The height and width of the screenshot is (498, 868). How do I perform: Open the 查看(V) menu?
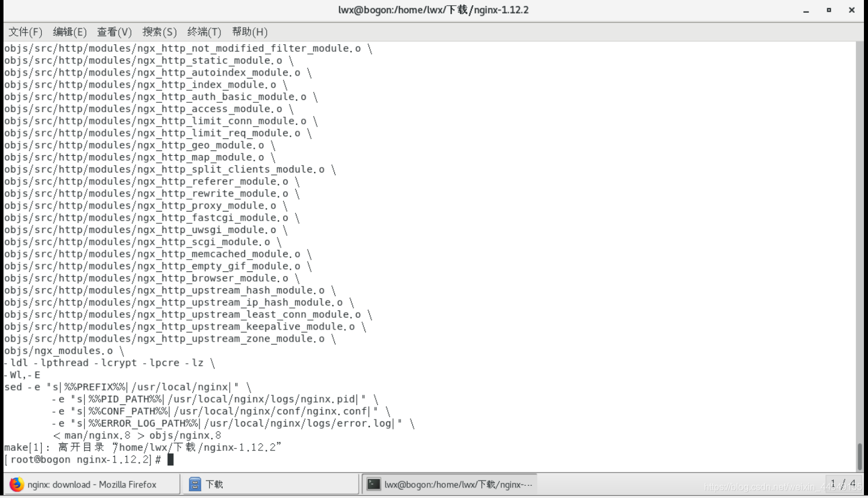click(x=115, y=32)
